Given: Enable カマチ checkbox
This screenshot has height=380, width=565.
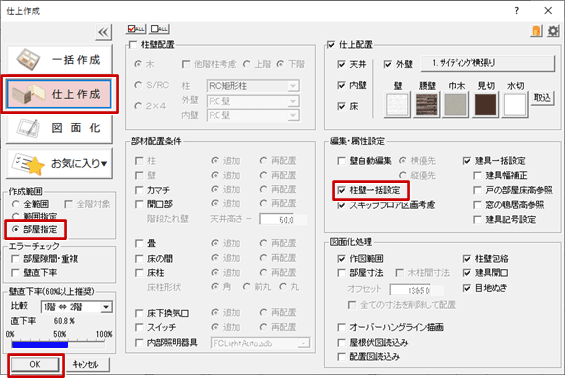Looking at the screenshot, I should (x=139, y=190).
